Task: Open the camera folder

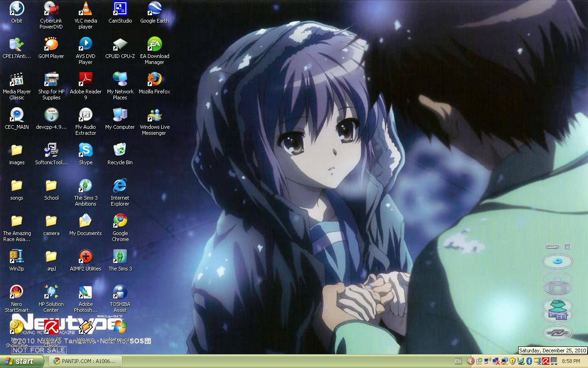Action: [51, 225]
